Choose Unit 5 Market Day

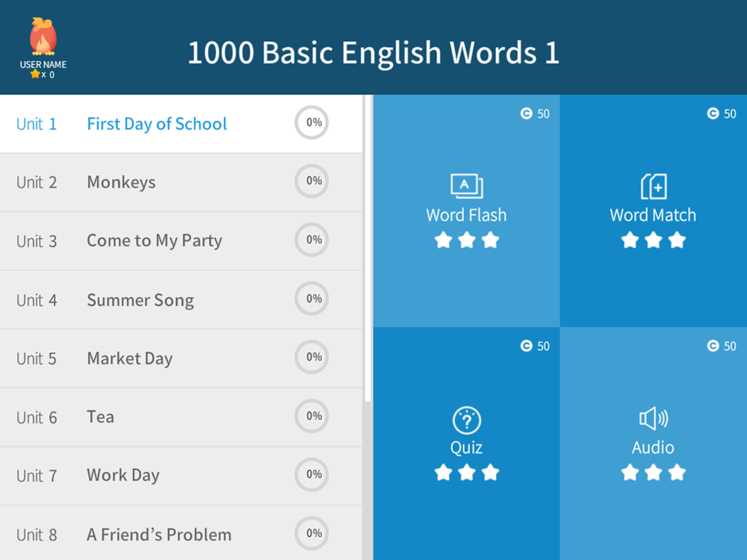129,358
